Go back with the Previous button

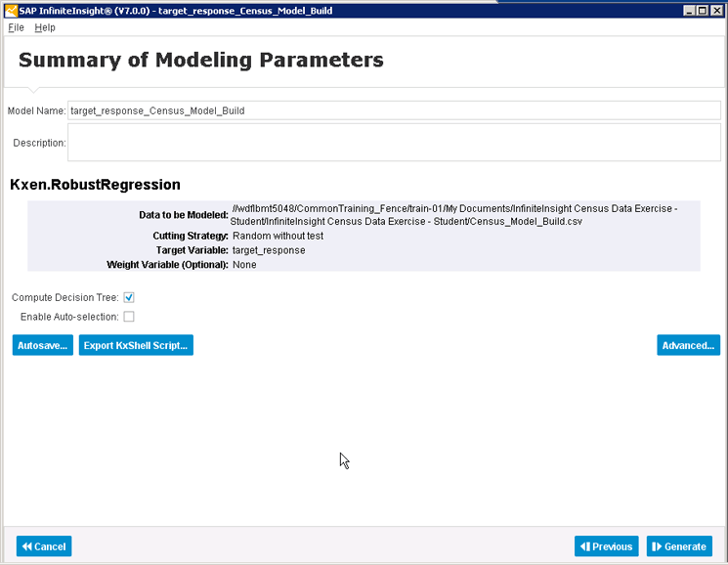point(607,546)
